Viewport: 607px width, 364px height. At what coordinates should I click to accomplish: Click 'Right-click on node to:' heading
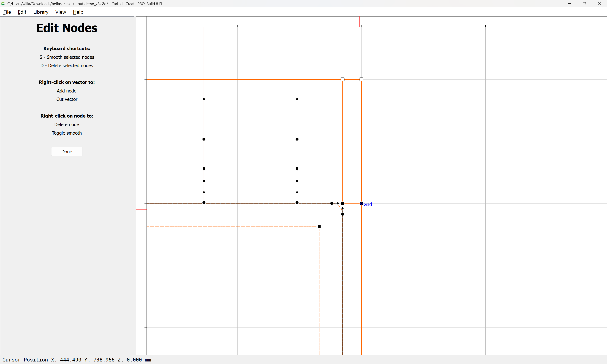[67, 116]
